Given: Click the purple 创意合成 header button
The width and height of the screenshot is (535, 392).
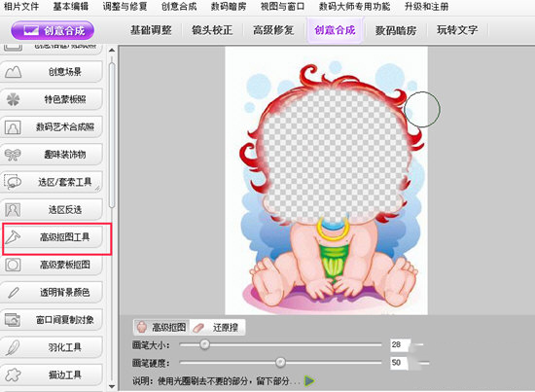Looking at the screenshot, I should (53, 30).
